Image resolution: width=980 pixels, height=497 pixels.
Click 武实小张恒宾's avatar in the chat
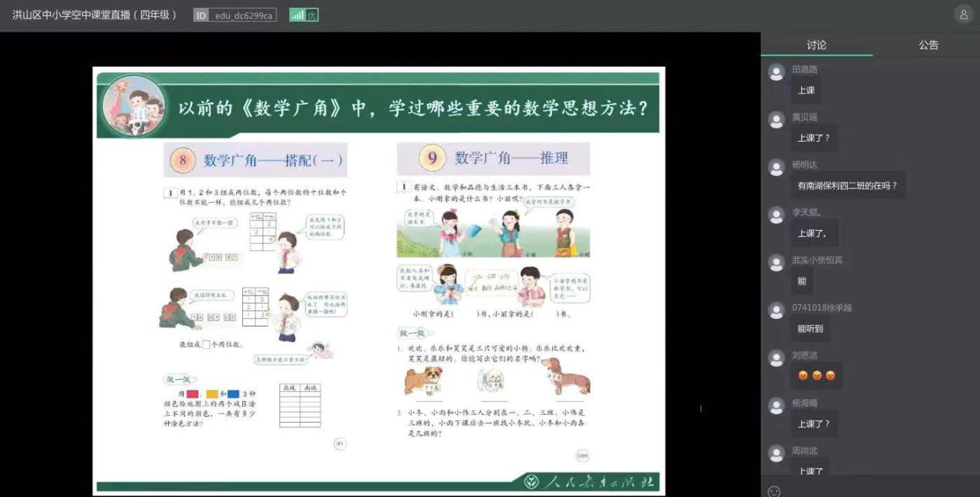click(776, 263)
